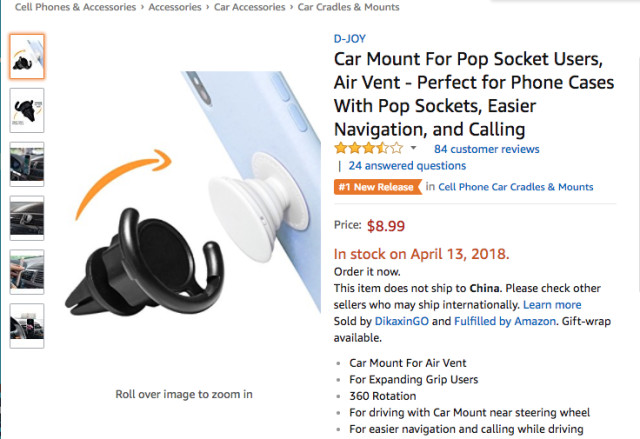This screenshot has width=640, height=439.
Task: Select the second thumbnail showing the black mount
Action: point(26,110)
